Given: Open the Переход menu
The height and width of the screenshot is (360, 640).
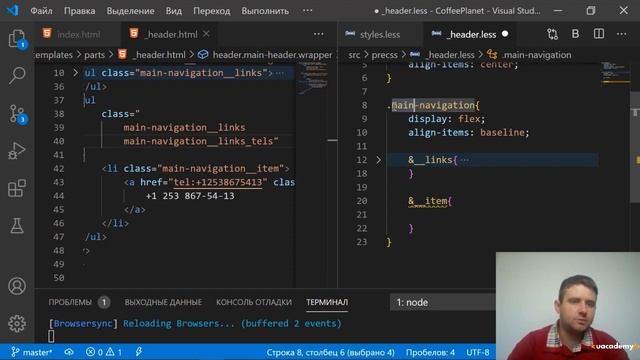Looking at the screenshot, I should (211, 11).
